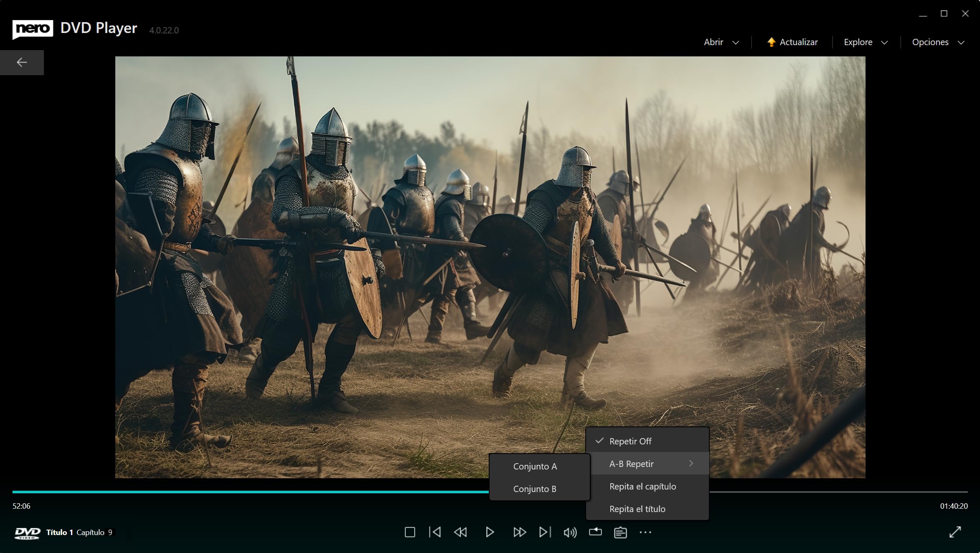This screenshot has width=980, height=553.
Task: Select Repita el capítulo
Action: click(x=647, y=486)
